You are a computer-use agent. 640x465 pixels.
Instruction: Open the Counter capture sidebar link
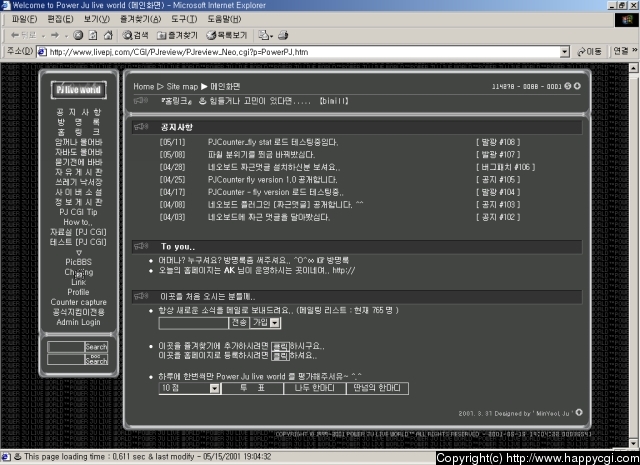[x=78, y=302]
